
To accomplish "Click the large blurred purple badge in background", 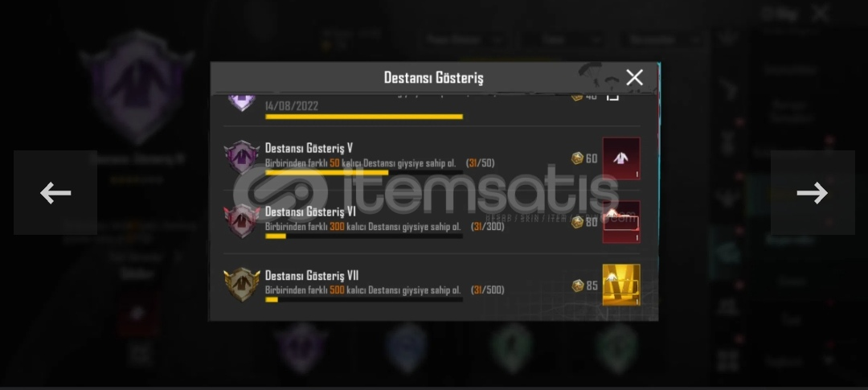I will 137,88.
